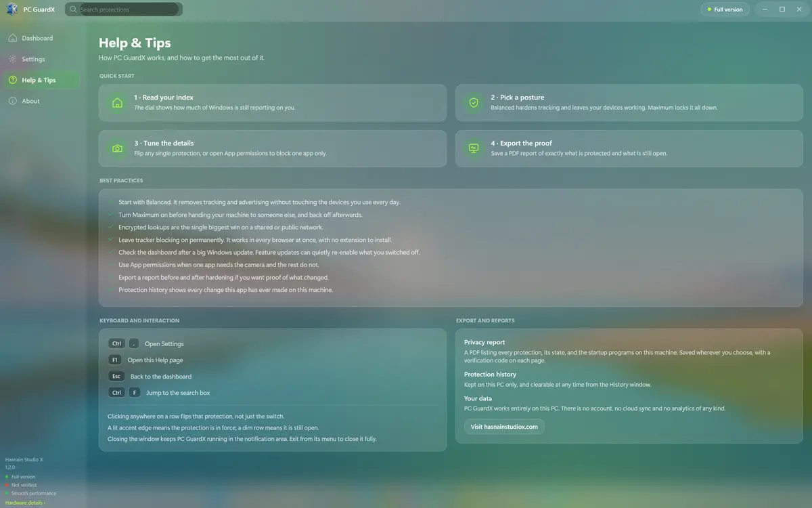
Task: Switch to the Help & Tips tab
Action: tap(41, 80)
